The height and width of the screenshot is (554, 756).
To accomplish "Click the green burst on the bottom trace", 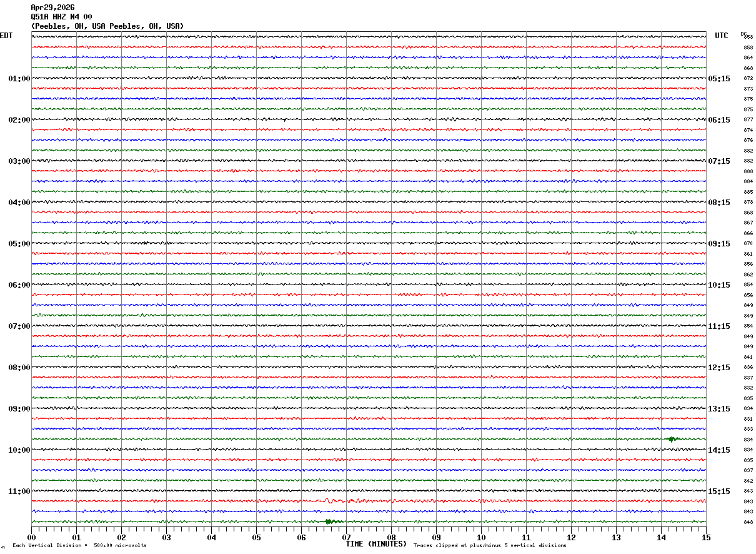I will point(331,521).
